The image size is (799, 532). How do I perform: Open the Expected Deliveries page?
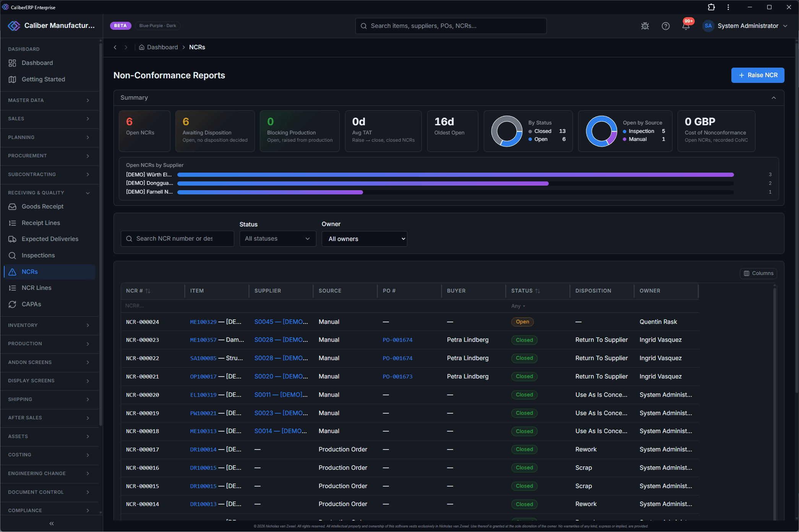click(x=49, y=239)
